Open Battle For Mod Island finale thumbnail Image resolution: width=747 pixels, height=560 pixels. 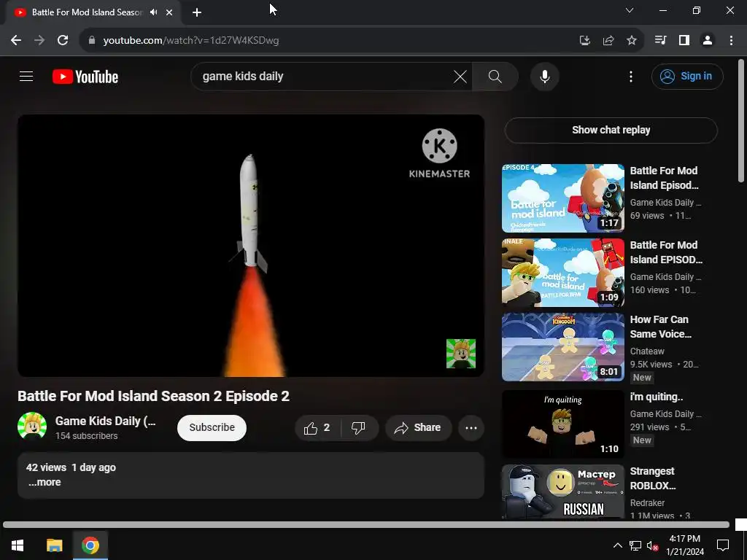[x=562, y=273]
